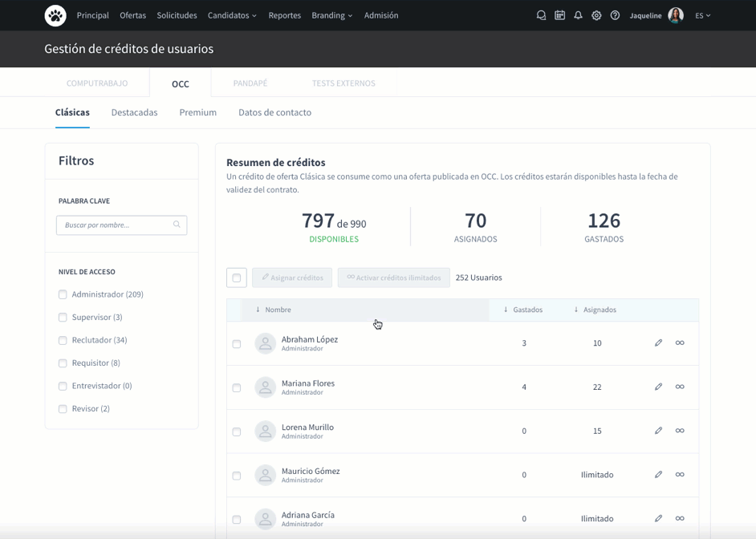756x539 pixels.
Task: Click pencil icon in Lorena Murillo row
Action: tap(658, 431)
